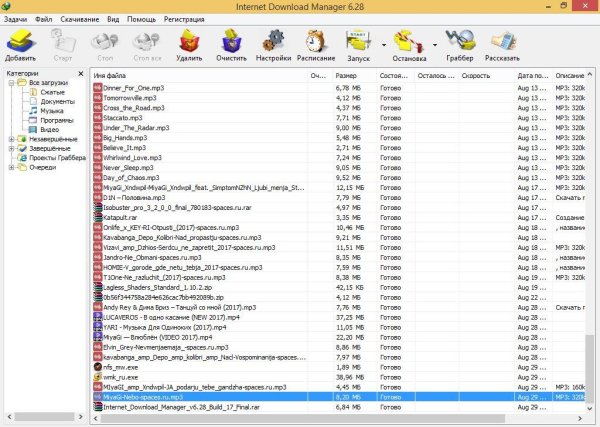Select the file Under_The_Radar.mp3
This screenshot has width=600, height=427.
pos(136,128)
